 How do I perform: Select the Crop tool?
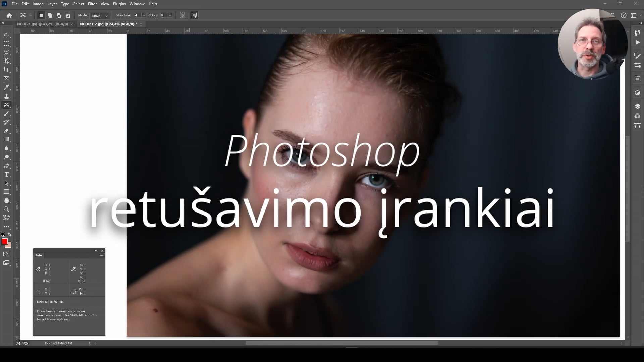(x=6, y=70)
